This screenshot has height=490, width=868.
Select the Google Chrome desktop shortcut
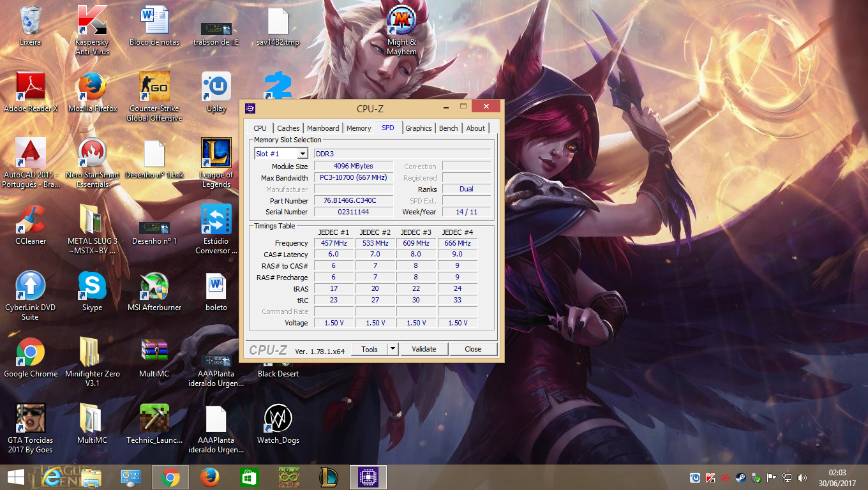coord(30,358)
